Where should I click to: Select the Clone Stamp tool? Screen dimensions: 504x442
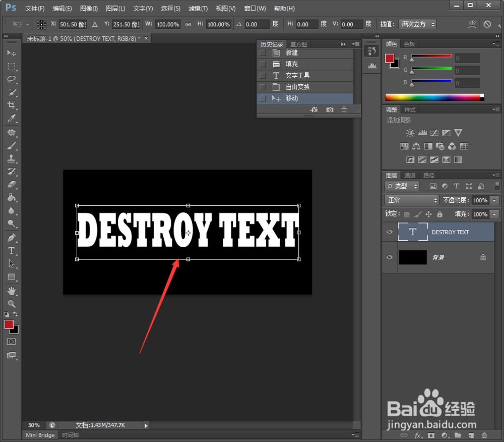(12, 158)
